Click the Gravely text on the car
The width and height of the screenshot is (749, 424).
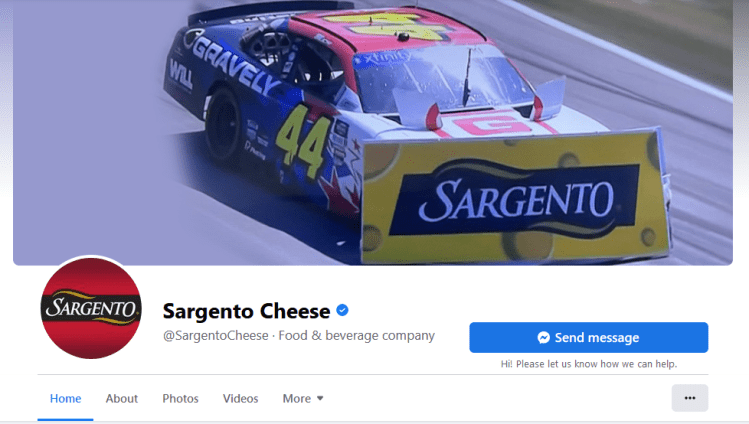coord(235,64)
